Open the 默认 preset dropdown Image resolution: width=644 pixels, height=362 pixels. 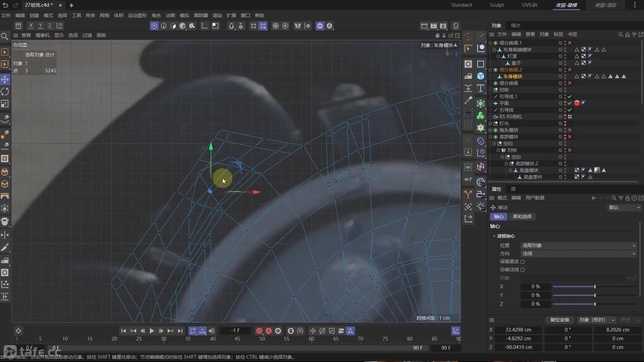click(625, 207)
